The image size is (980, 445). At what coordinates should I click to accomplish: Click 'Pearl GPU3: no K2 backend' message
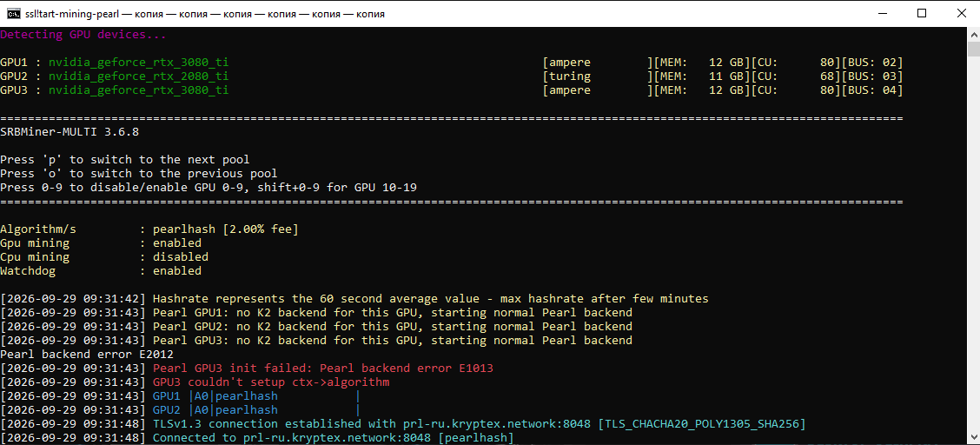(393, 340)
